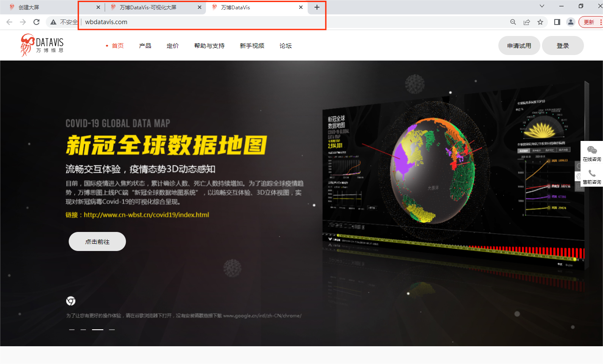This screenshot has height=364, width=603.
Task: Visit the 论坛 link
Action: click(x=286, y=46)
